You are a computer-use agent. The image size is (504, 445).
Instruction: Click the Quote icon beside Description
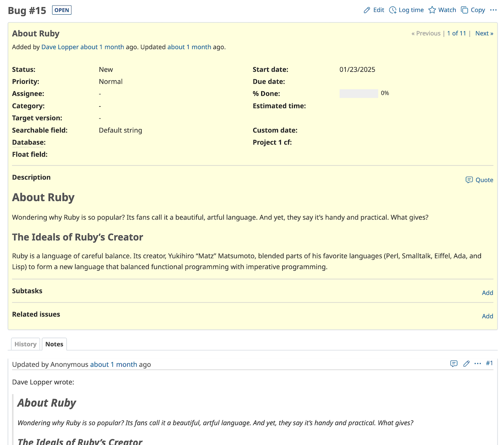pyautogui.click(x=470, y=180)
